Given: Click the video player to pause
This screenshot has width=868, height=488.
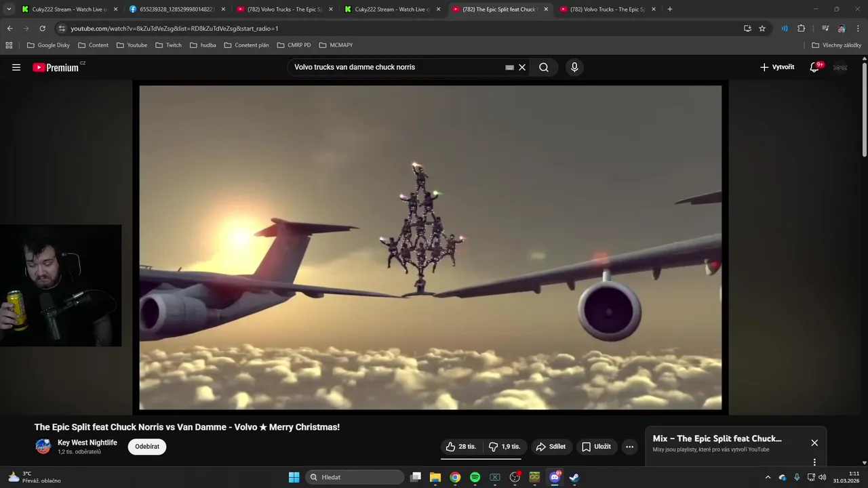Looking at the screenshot, I should pos(431,247).
